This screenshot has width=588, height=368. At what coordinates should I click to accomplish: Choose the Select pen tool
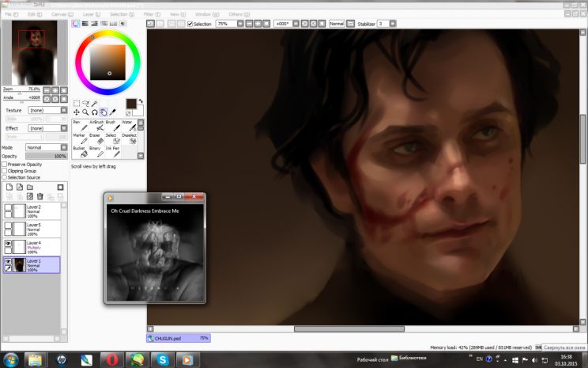112,138
